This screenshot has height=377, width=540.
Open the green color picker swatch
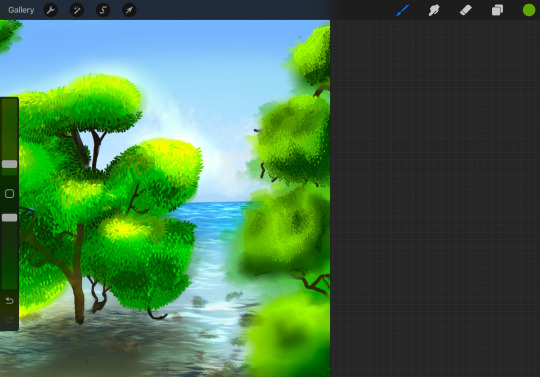[529, 10]
